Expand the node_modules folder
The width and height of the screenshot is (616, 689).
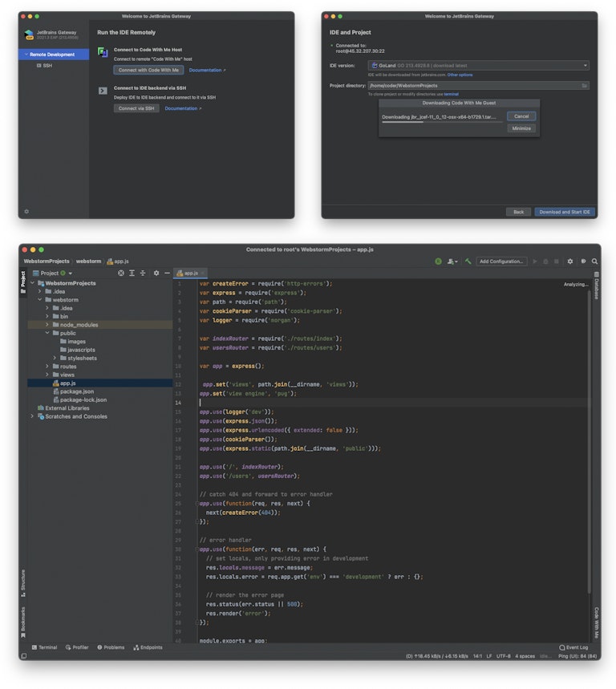tap(47, 325)
